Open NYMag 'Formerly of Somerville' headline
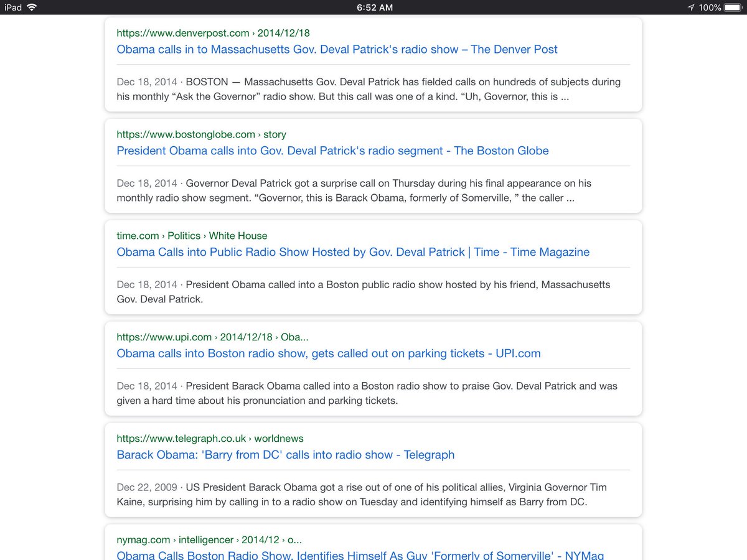This screenshot has width=747, height=560. click(x=360, y=556)
